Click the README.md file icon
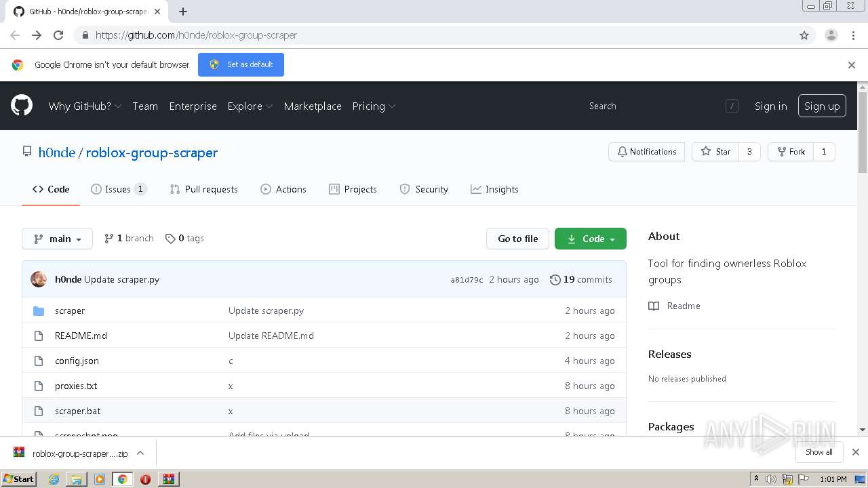 (x=39, y=335)
